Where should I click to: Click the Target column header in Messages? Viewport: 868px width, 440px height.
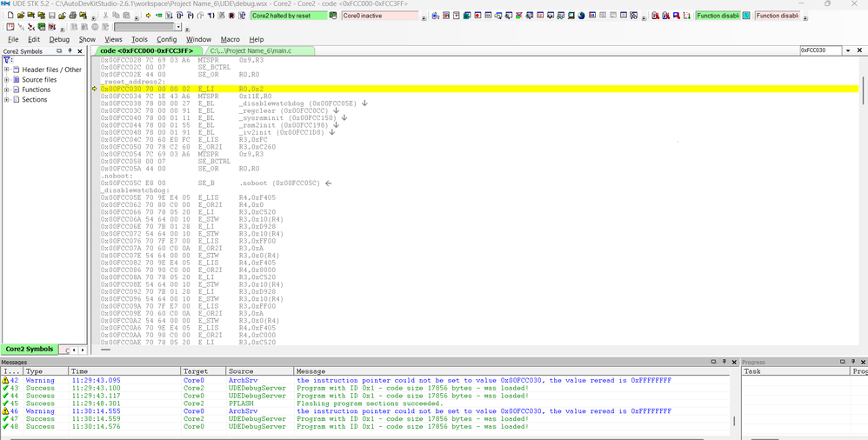point(204,370)
